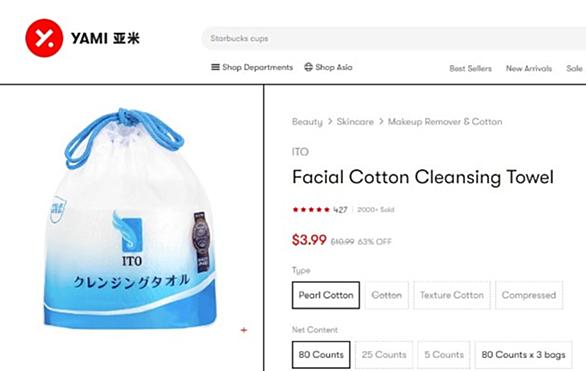
Task: Open the Skincare breadcrumb link
Action: click(x=355, y=122)
